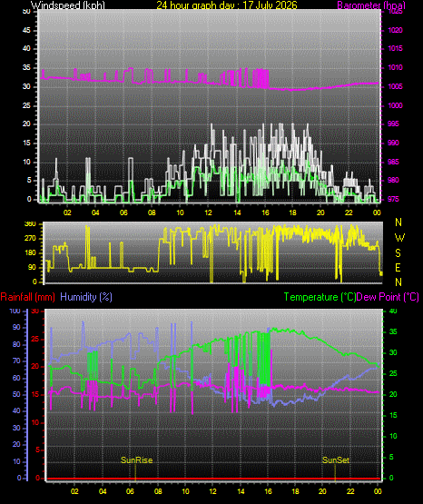Click the '995' barometer axis value

pos(393,124)
